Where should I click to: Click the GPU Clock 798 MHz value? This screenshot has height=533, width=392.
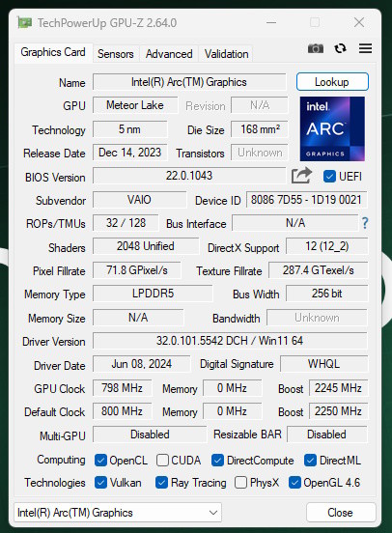click(x=122, y=388)
